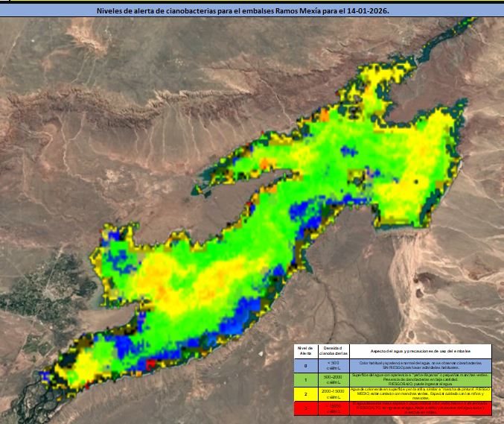Select the blue alert level 0 cell
504x424 pixels.
pos(304,364)
